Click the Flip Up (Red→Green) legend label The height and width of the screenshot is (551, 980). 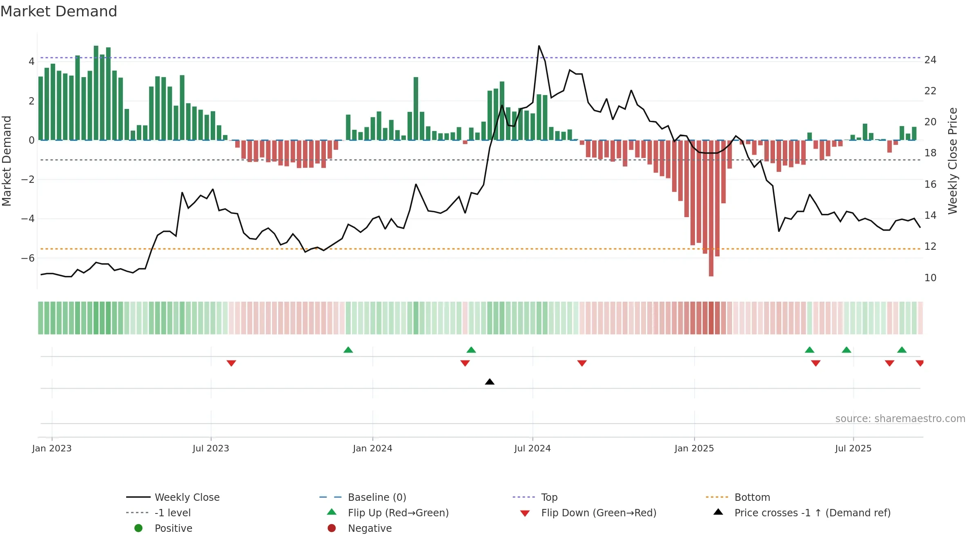point(398,513)
